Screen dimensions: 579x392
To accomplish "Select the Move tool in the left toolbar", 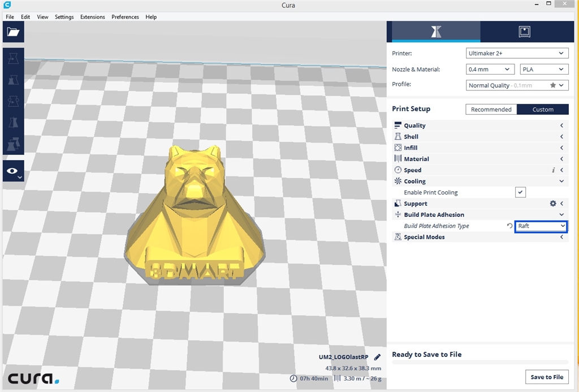I will (x=12, y=57).
